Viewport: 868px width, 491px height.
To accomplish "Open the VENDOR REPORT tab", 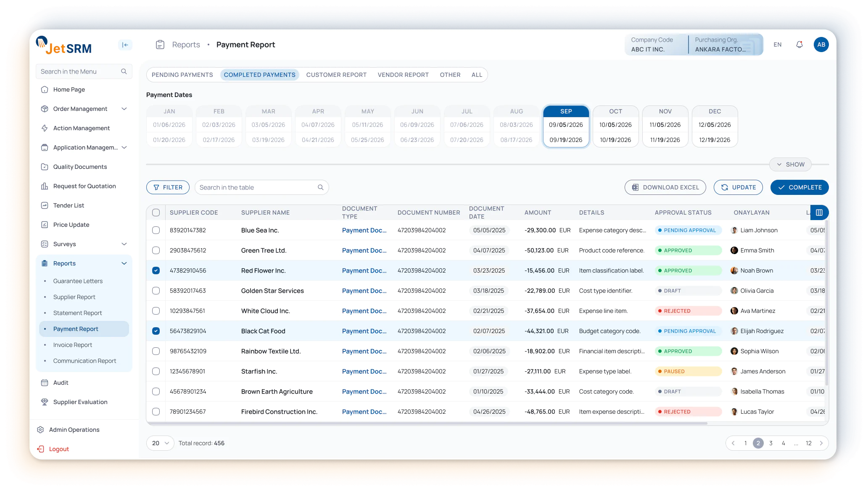I will (x=403, y=75).
